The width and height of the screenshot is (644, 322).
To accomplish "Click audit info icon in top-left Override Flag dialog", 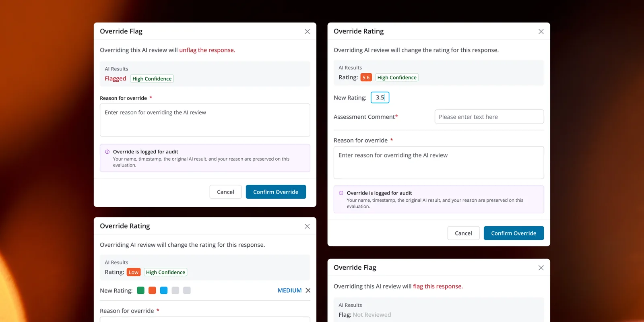I will (x=107, y=152).
